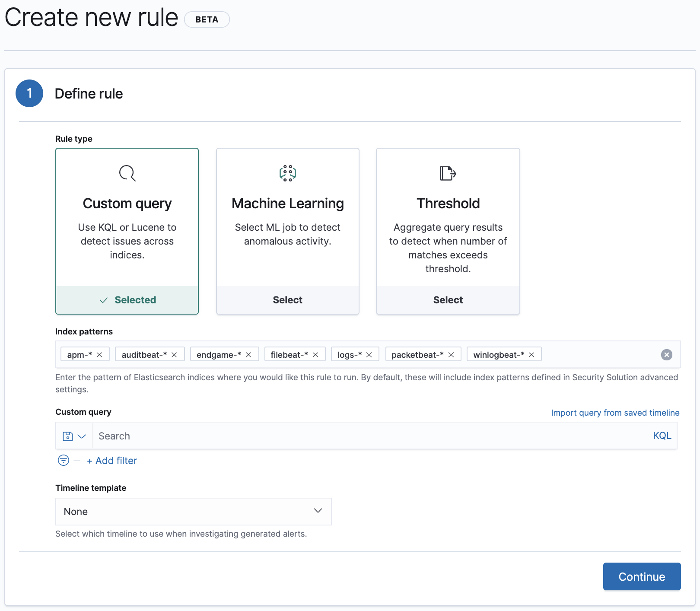Click Add filter below the query bar
Image resolution: width=700 pixels, height=611 pixels.
pyautogui.click(x=112, y=461)
